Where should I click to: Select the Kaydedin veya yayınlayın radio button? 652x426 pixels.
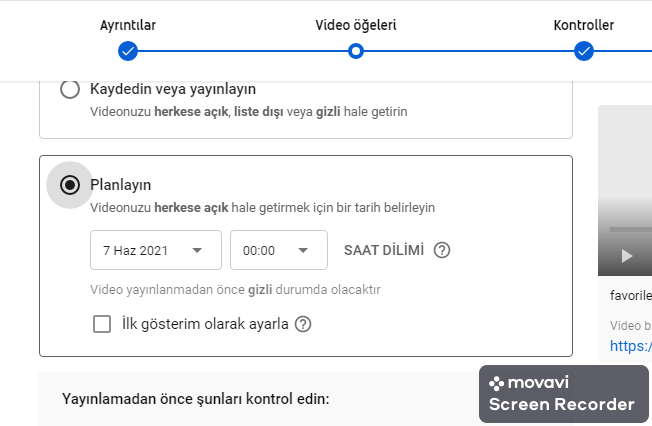pyautogui.click(x=70, y=90)
